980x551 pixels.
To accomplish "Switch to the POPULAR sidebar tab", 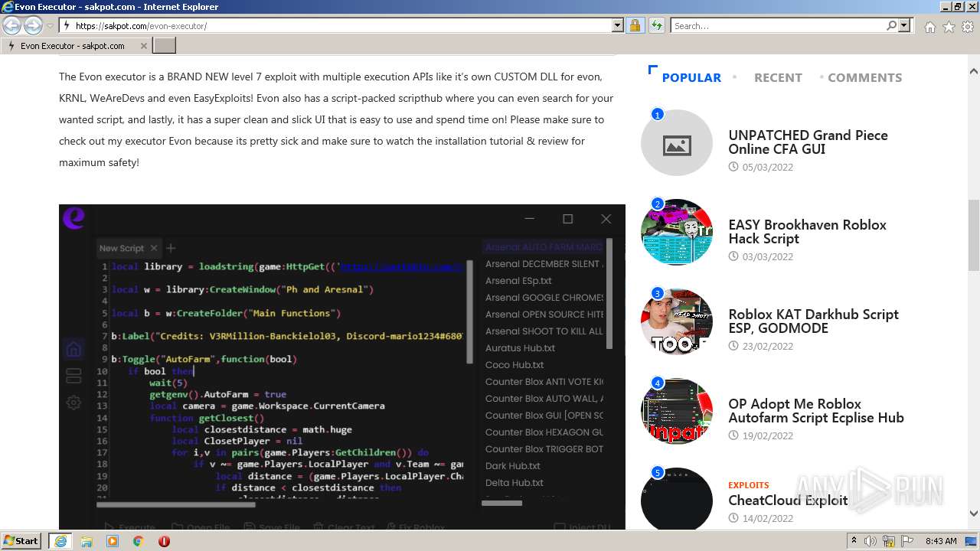I will [691, 77].
